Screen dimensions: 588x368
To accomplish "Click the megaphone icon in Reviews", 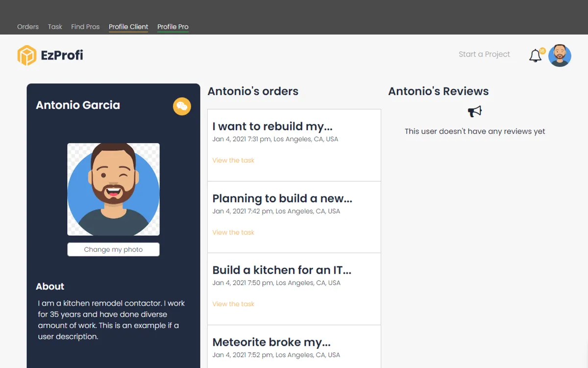I will click(475, 112).
